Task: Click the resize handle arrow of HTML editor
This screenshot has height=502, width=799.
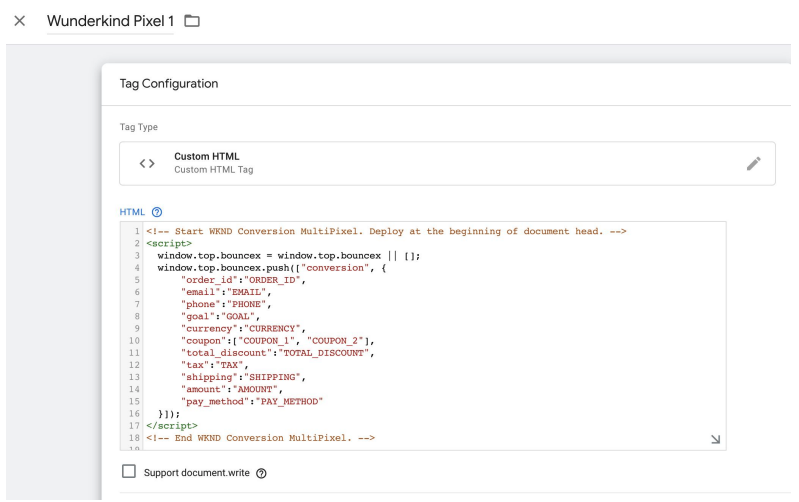Action: pos(715,439)
